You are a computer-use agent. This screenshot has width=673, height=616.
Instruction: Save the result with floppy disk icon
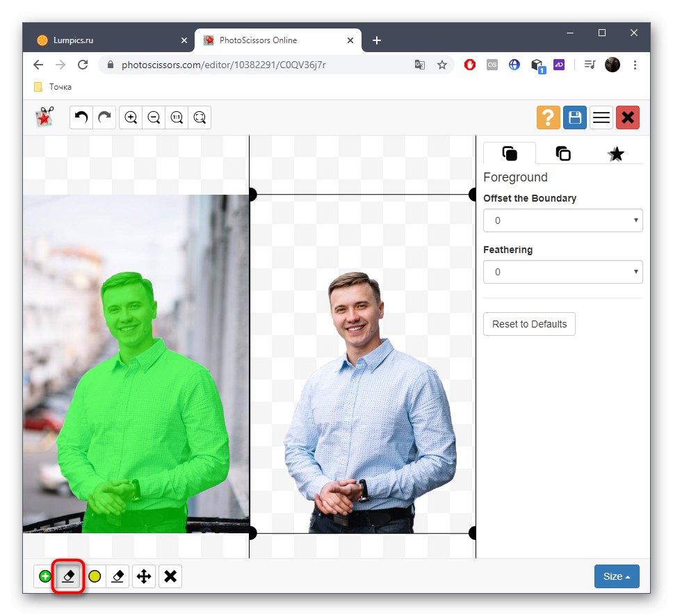pos(575,117)
